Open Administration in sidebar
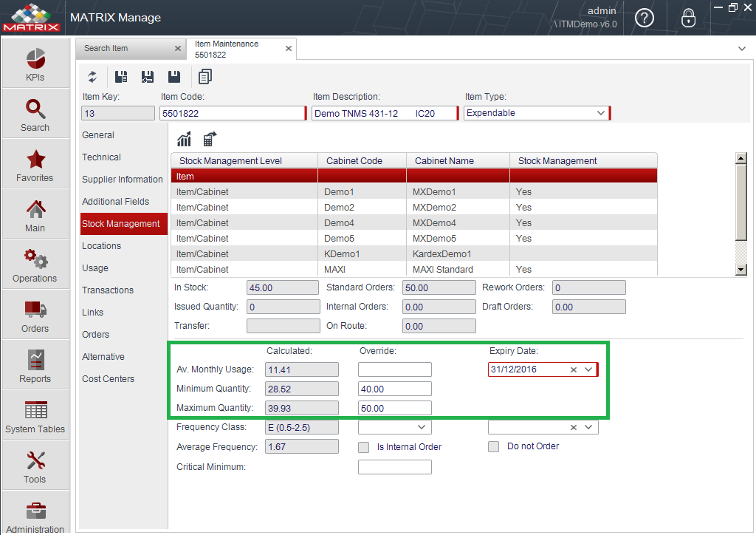This screenshot has height=535, width=756. pos(35,514)
